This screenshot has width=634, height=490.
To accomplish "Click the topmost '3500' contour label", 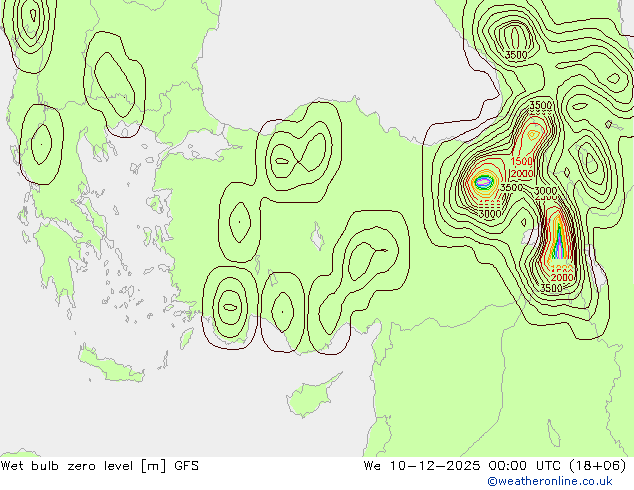I will (516, 55).
